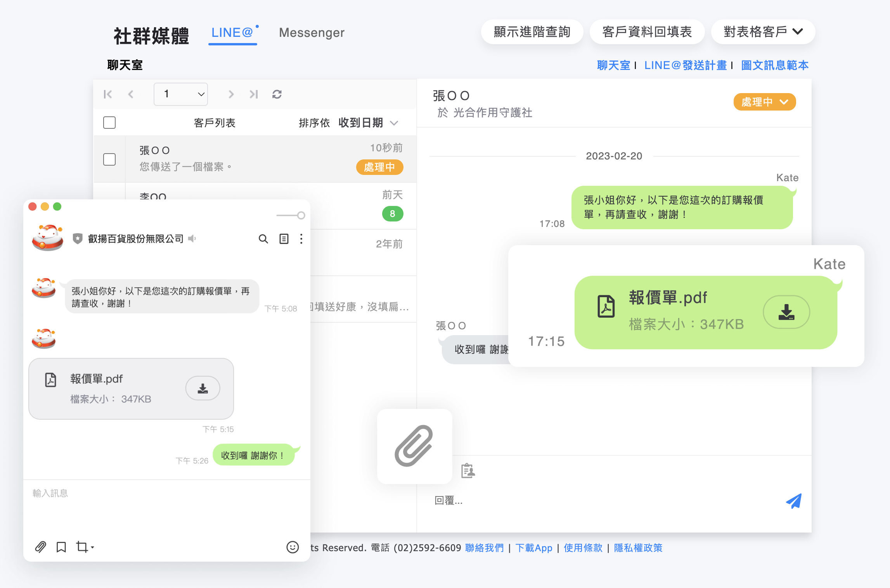Click the notes icon in the LINE header

(x=284, y=239)
